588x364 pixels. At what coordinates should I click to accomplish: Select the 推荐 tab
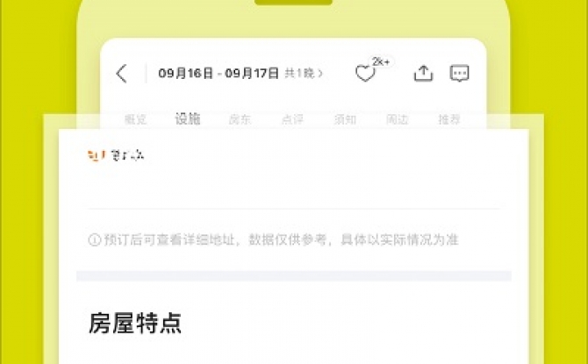(x=449, y=119)
